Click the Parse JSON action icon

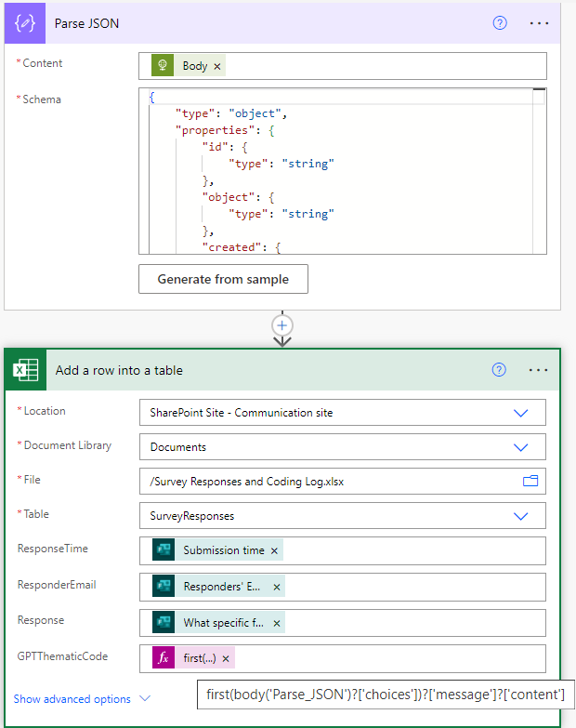pos(24,23)
